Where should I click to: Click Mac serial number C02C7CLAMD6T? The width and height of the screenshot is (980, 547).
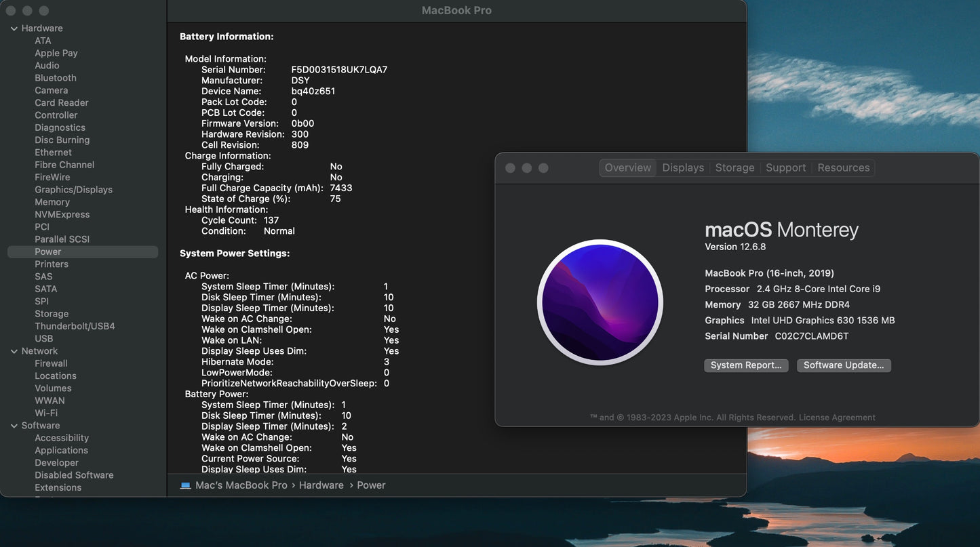point(812,336)
